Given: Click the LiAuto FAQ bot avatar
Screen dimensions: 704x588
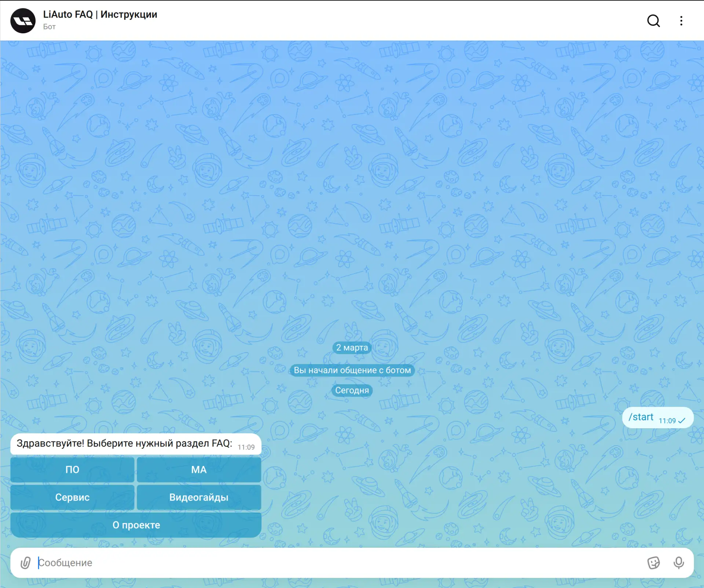Looking at the screenshot, I should tap(23, 21).
